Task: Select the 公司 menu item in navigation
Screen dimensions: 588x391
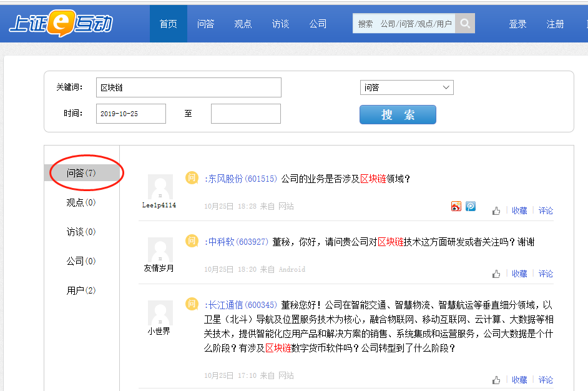Action: coord(318,22)
